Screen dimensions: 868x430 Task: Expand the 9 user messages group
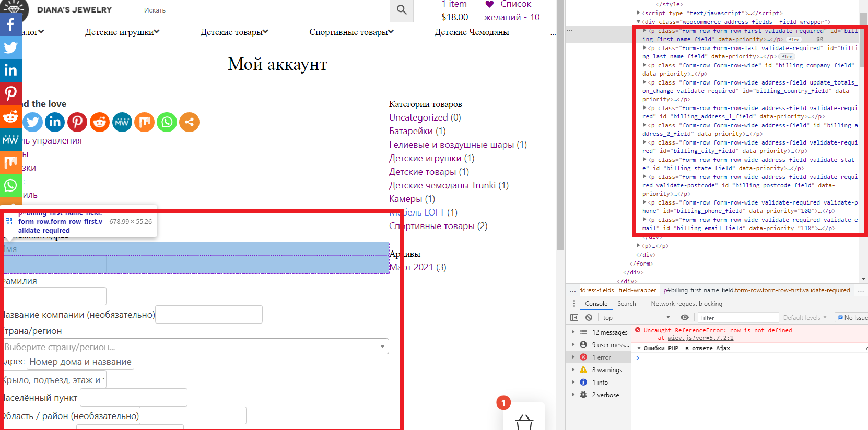click(600, 345)
